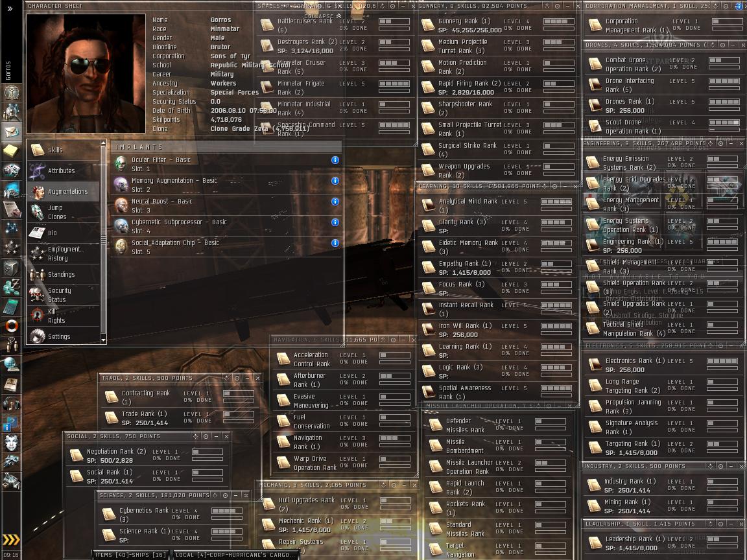The image size is (747, 560).
Task: Open the Kill Rights section
Action: [64, 316]
